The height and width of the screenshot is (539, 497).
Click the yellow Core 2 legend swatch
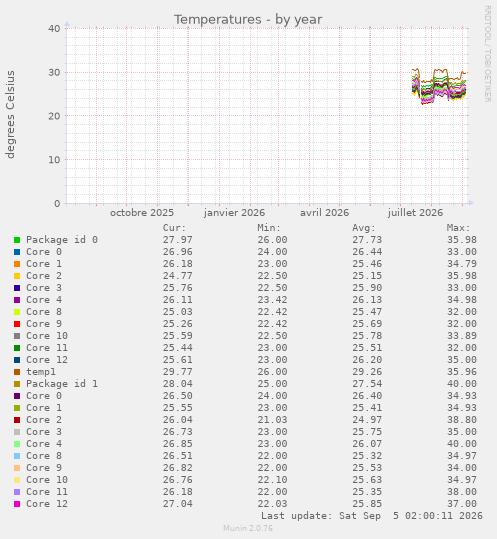17,276
